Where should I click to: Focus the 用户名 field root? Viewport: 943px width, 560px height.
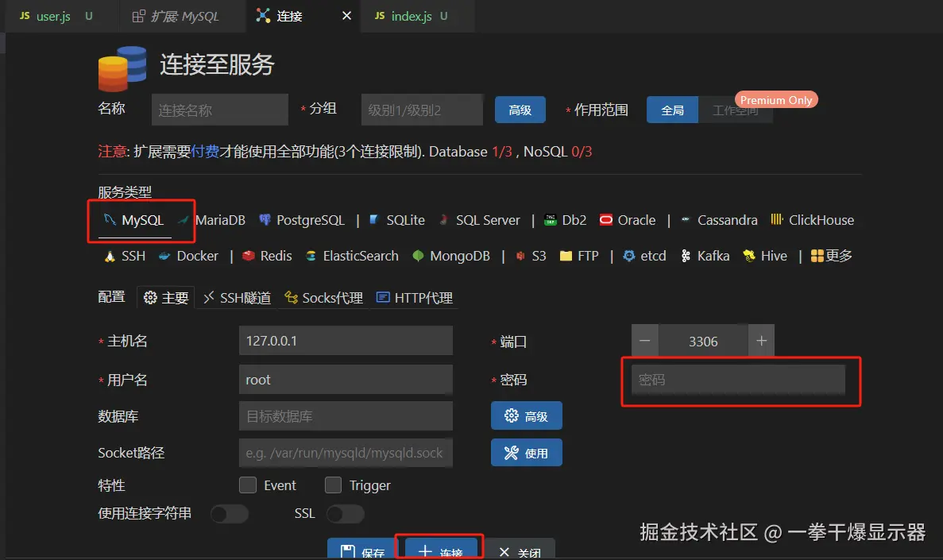346,380
